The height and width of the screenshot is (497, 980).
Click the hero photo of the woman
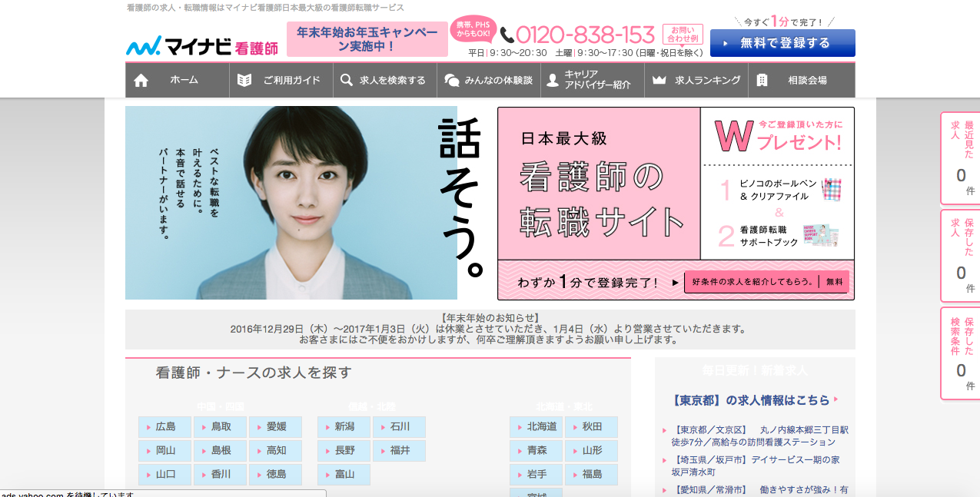click(x=291, y=203)
